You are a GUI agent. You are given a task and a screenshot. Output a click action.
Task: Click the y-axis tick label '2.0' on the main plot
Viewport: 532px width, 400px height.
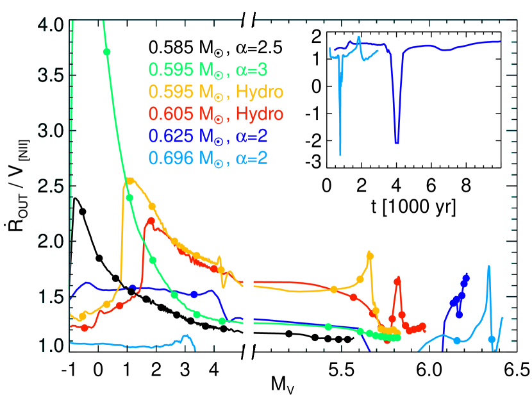coord(51,242)
